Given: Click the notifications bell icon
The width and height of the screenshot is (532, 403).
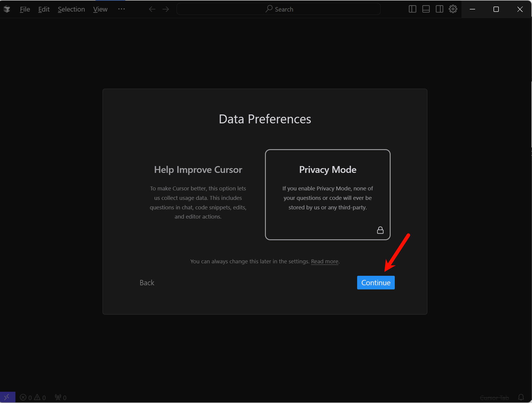Looking at the screenshot, I should pos(521,397).
